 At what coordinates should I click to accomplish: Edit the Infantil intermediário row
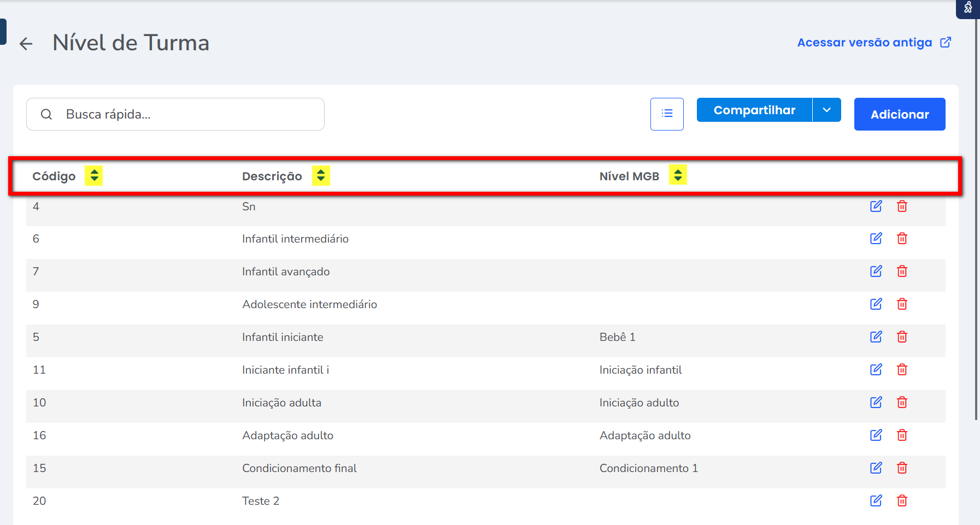876,239
